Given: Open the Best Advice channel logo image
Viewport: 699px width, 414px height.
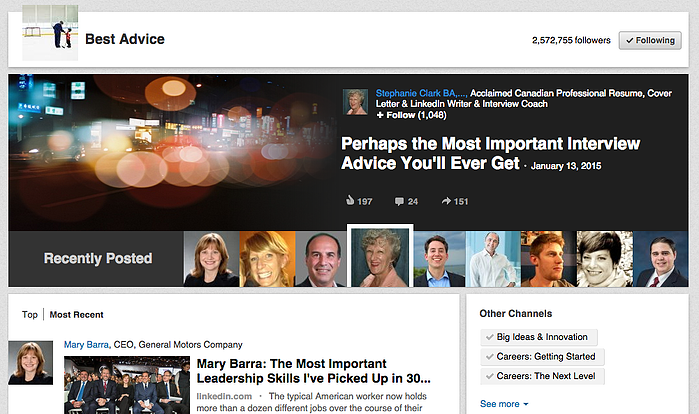Looking at the screenshot, I should coord(50,33).
